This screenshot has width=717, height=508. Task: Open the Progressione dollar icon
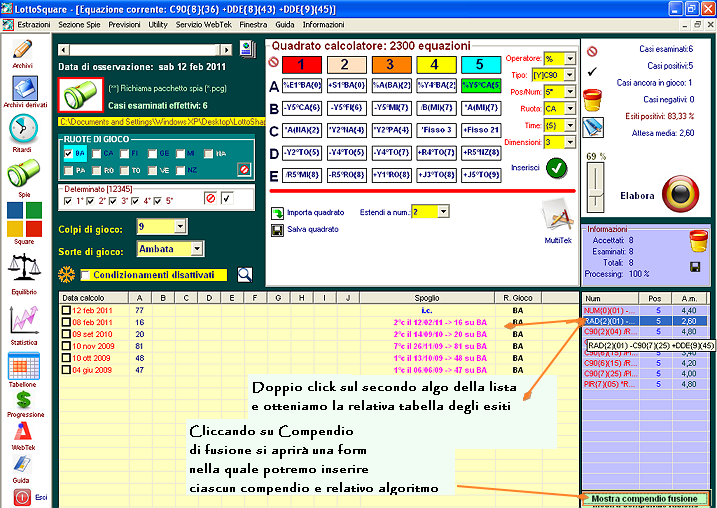pos(23,400)
